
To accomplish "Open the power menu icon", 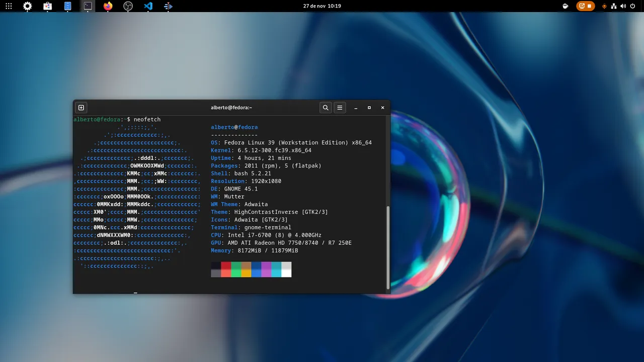I will (x=633, y=6).
